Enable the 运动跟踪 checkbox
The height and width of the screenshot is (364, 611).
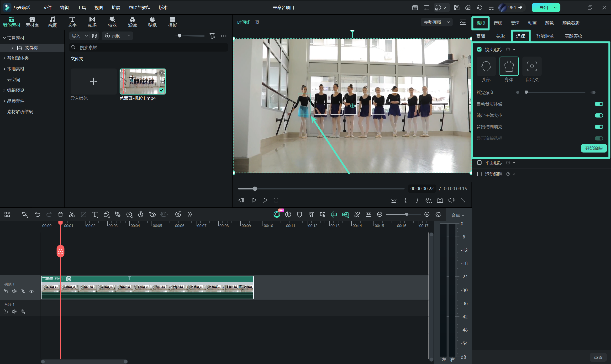click(479, 174)
